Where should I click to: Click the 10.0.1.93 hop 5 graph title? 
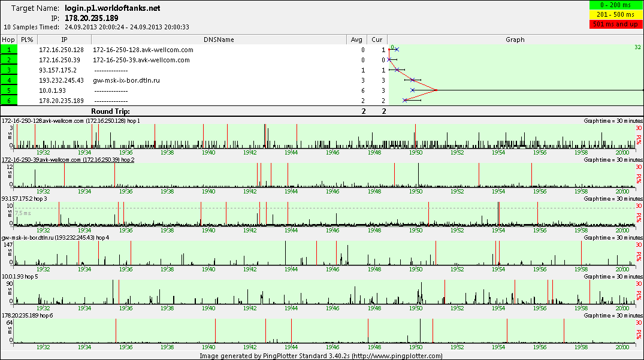point(20,277)
